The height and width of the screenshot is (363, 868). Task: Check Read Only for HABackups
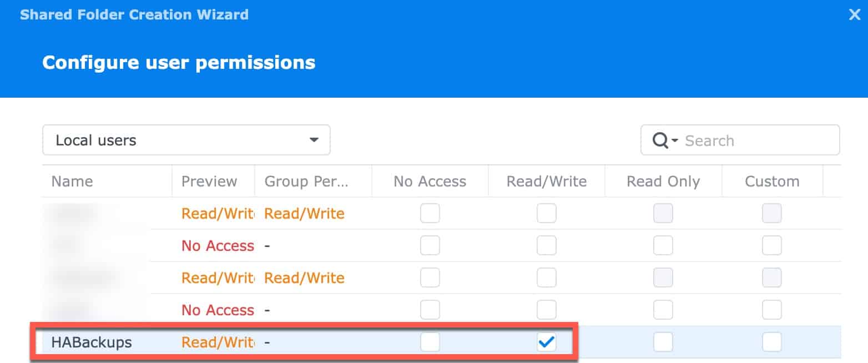[663, 342]
